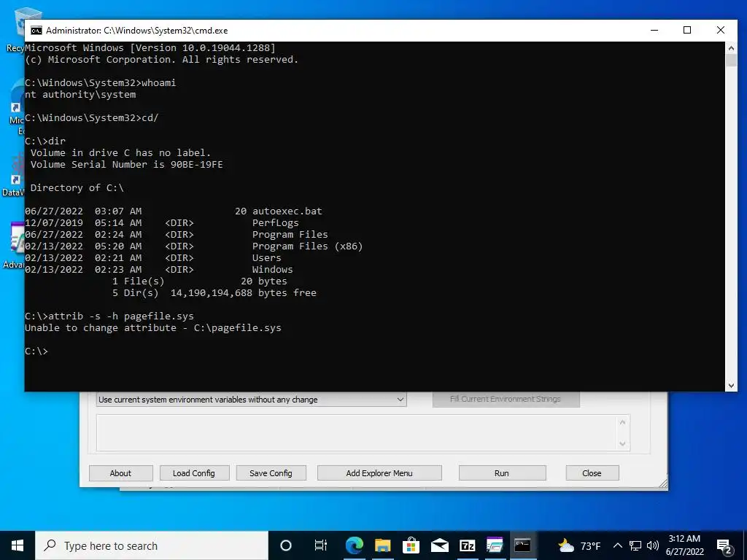The image size is (747, 560).
Task: Click the Close button in AdvancedRun
Action: click(592, 473)
